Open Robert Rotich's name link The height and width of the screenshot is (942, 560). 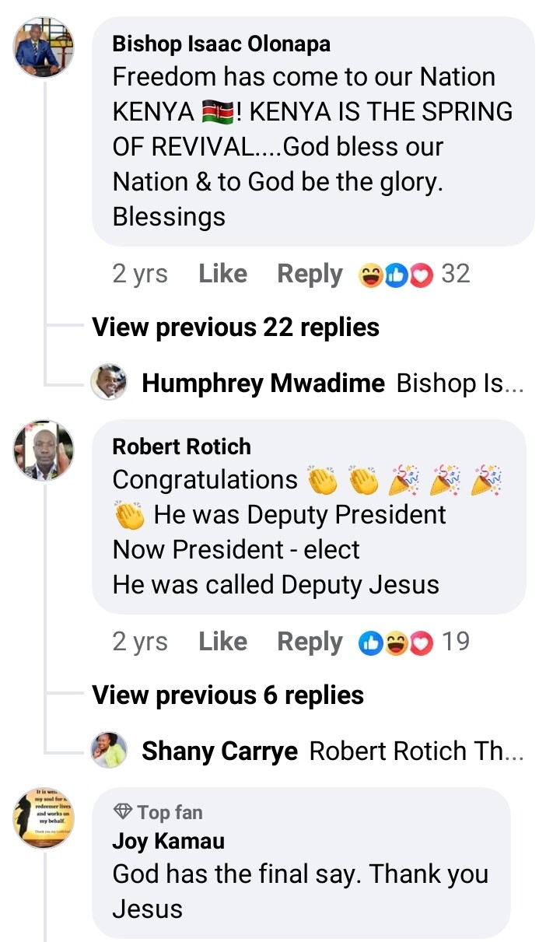[x=181, y=446]
